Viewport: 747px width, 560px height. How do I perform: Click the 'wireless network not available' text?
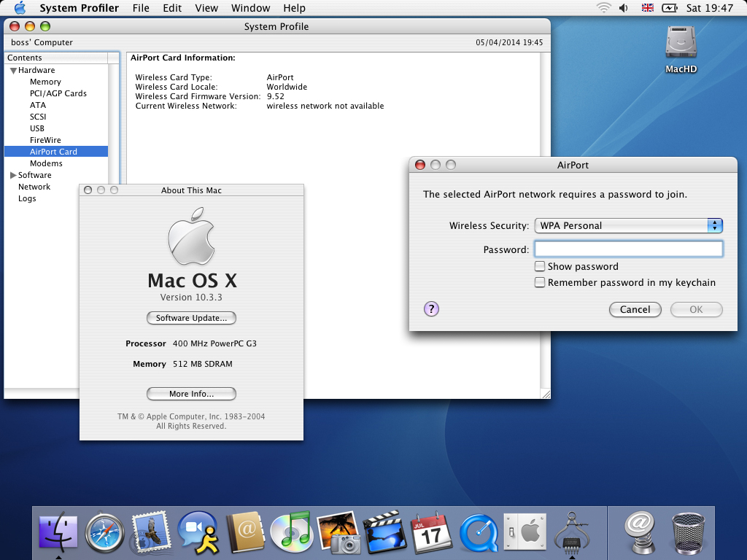coord(325,106)
